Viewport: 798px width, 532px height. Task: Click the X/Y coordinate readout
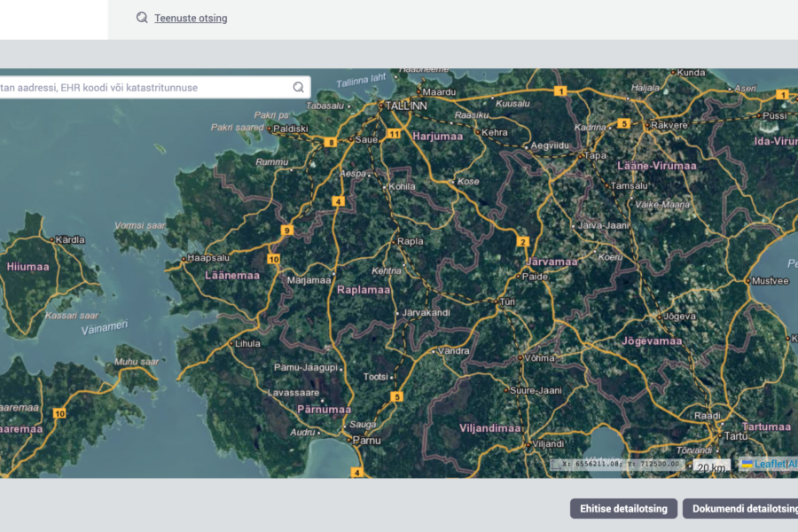[x=620, y=464]
